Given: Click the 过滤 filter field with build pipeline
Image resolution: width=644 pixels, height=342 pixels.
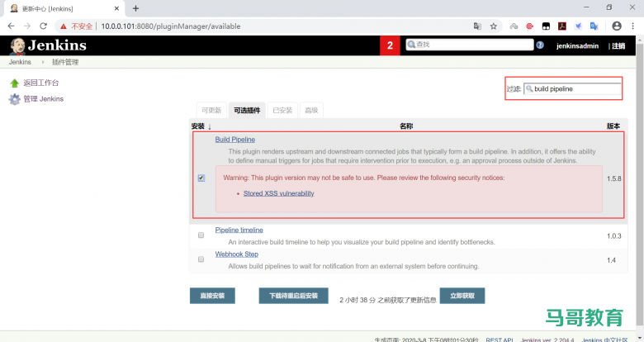Looking at the screenshot, I should click(x=572, y=88).
